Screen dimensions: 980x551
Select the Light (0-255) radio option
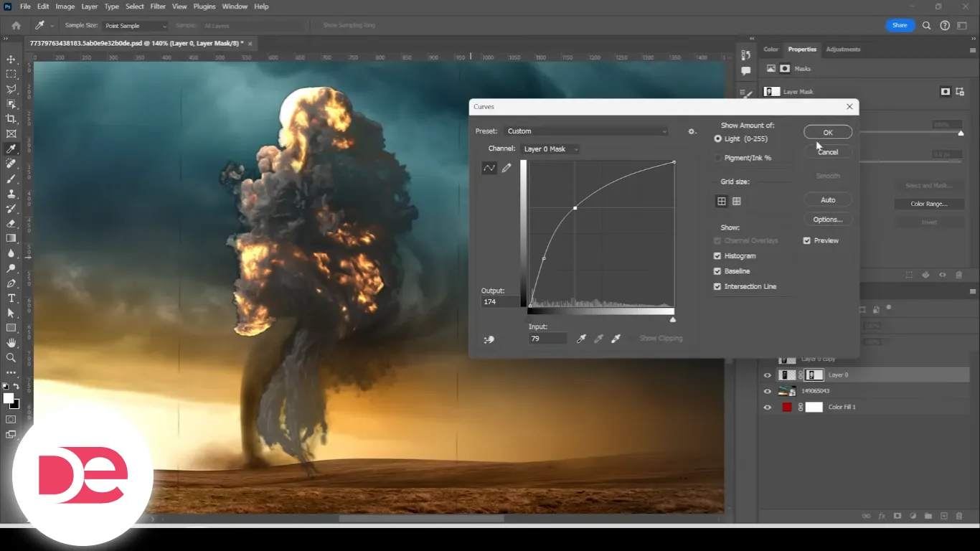[x=718, y=138]
